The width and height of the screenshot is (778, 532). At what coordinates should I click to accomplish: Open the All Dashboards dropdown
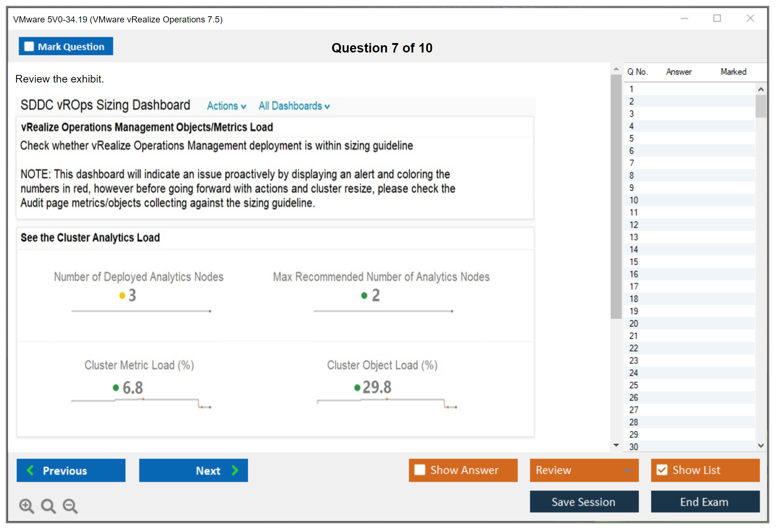294,106
